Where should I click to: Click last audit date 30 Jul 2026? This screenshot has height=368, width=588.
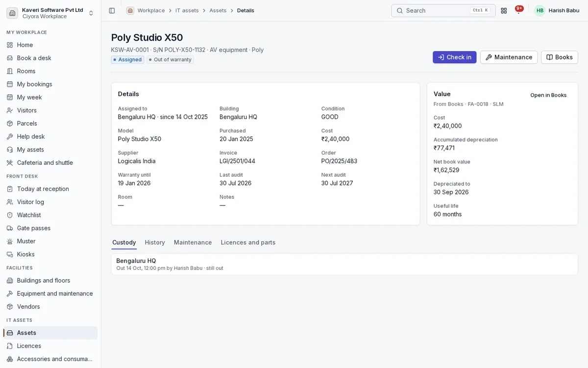(x=235, y=183)
